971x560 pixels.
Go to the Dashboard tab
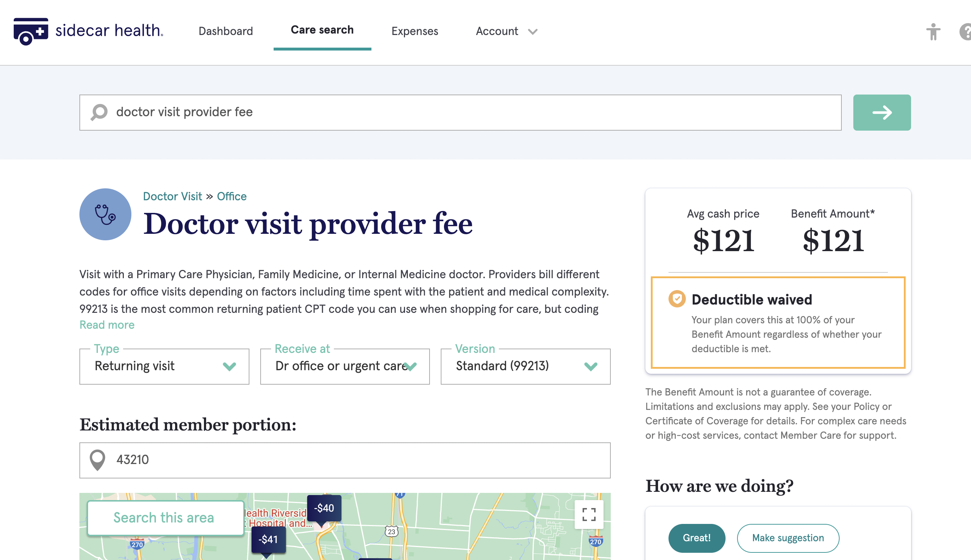tap(226, 31)
